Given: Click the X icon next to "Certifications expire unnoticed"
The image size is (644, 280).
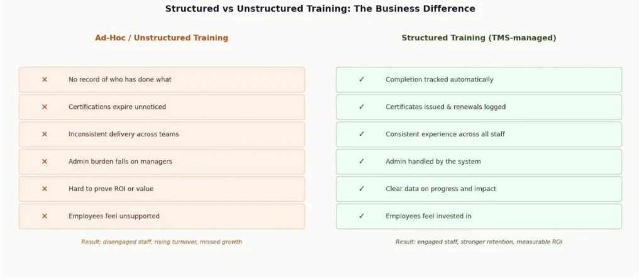Looking at the screenshot, I should 45,107.
